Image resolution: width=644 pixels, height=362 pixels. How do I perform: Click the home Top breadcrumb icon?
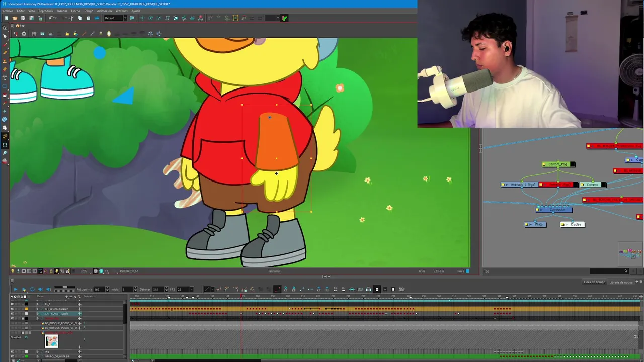18,26
